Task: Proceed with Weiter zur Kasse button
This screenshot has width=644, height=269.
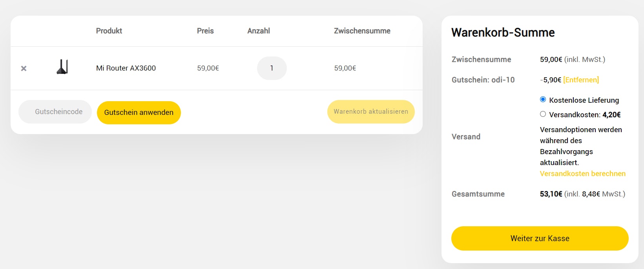Action: tap(540, 238)
